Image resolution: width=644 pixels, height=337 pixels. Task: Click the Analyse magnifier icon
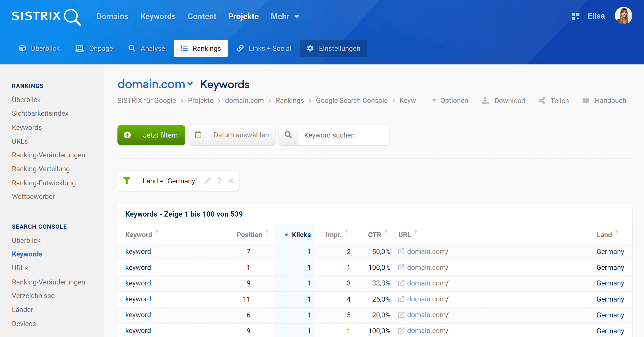tap(132, 48)
